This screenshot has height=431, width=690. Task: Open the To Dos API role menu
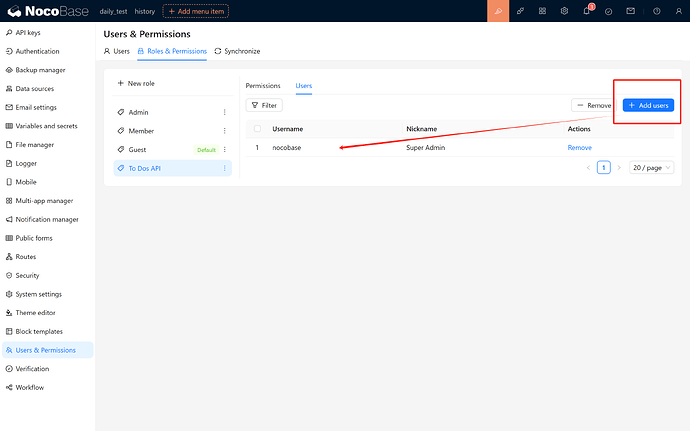tap(224, 168)
